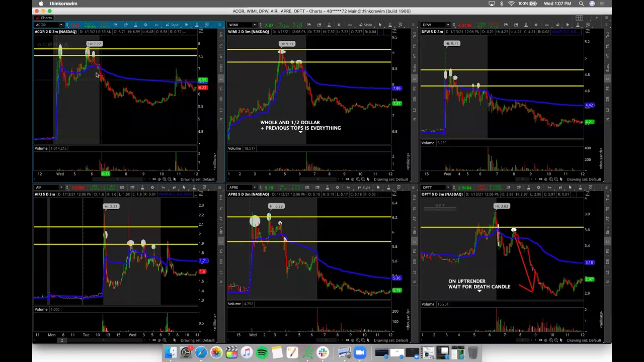Toggle the DB side panel on ACOR chart

221,100
